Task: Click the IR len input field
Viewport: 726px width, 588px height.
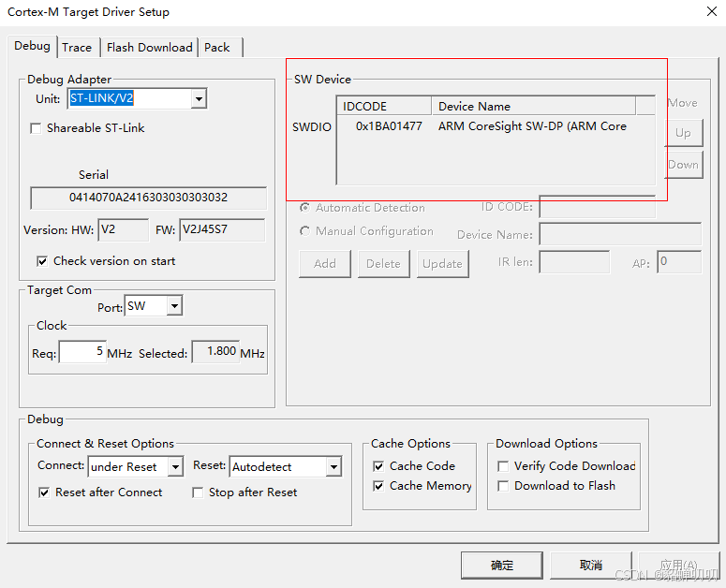Action: pyautogui.click(x=574, y=262)
